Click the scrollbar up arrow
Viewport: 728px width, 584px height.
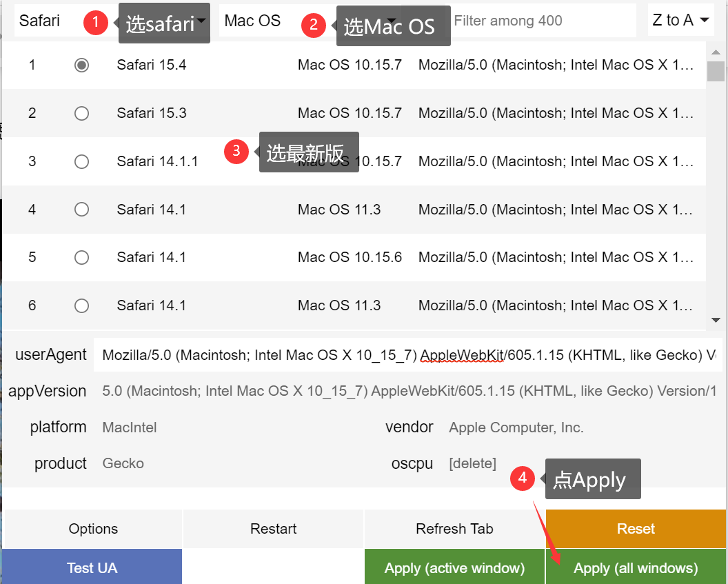click(716, 50)
